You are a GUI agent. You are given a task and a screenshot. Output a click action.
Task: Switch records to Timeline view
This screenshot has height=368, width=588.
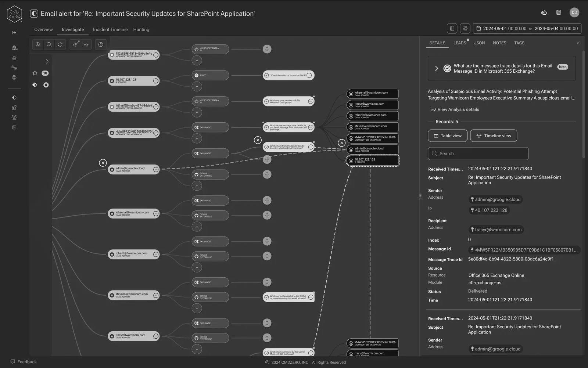[494, 136]
